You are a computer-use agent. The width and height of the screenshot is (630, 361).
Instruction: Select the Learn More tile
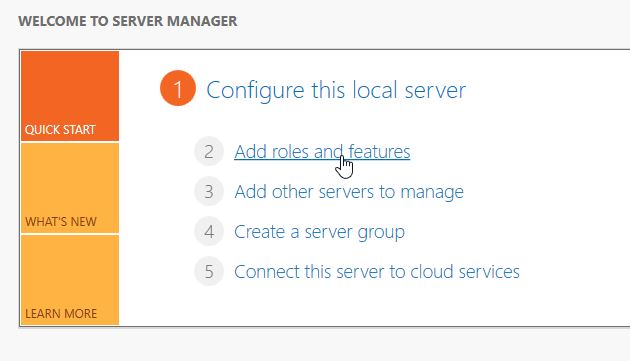(x=70, y=280)
